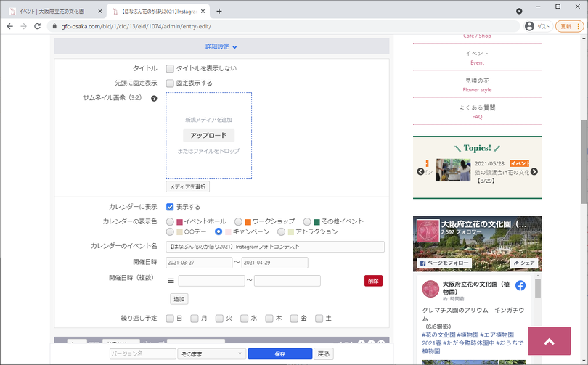Image resolution: width=588 pixels, height=365 pixels.
Task: Click the red 削除 button
Action: (x=373, y=281)
